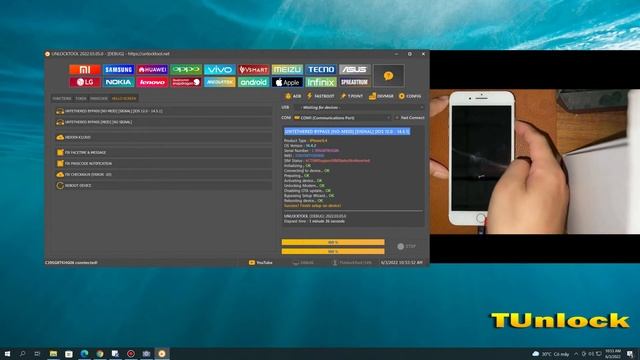Open the notification center icon

click(x=630, y=354)
